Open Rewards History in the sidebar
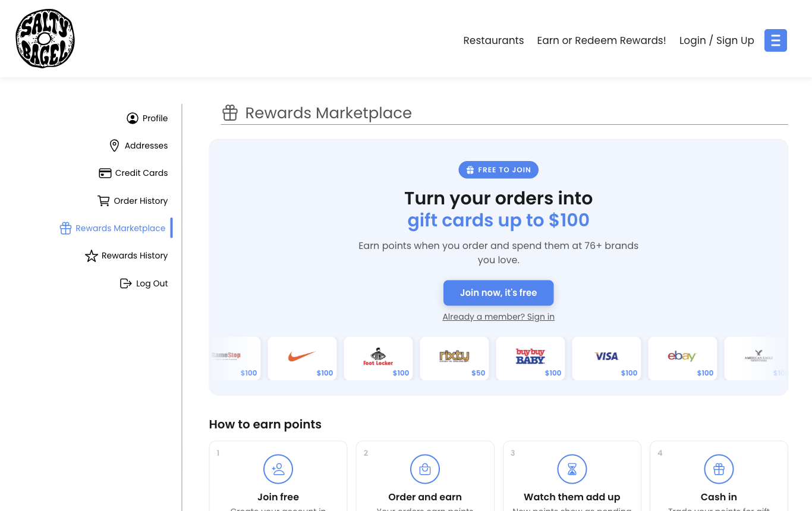Screen dimensions: 812x511 pyautogui.click(x=127, y=256)
